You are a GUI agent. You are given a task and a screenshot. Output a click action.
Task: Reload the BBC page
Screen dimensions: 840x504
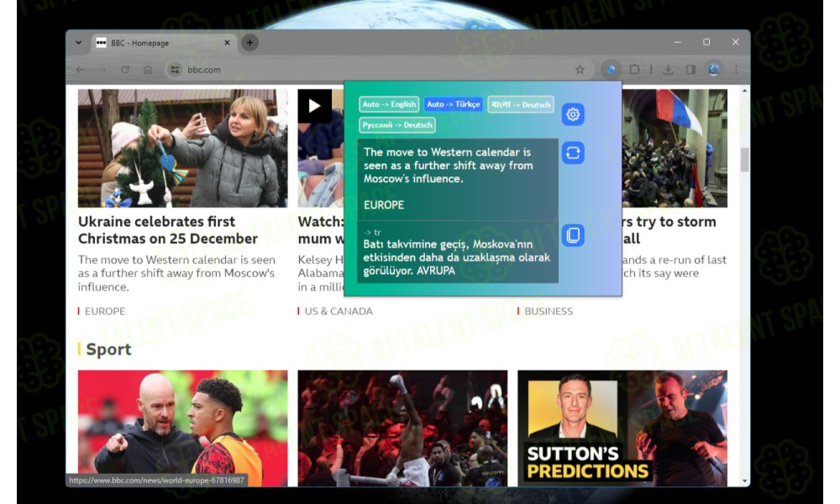pyautogui.click(x=125, y=70)
